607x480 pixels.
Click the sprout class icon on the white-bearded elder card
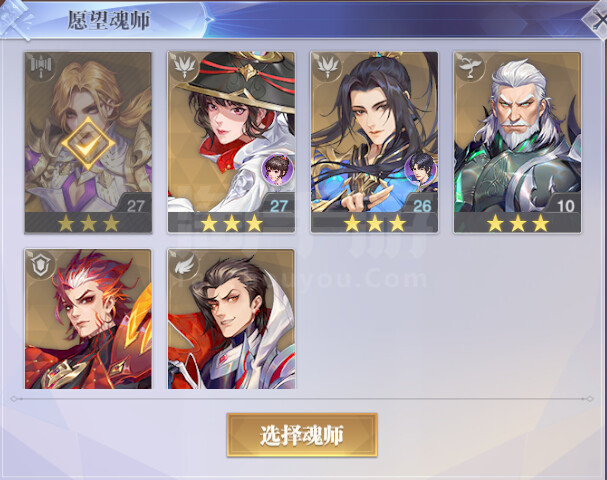click(x=470, y=67)
